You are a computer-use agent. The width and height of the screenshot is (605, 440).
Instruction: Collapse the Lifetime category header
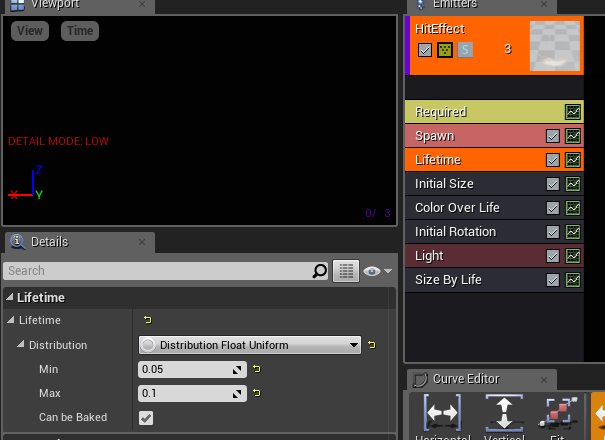10,297
